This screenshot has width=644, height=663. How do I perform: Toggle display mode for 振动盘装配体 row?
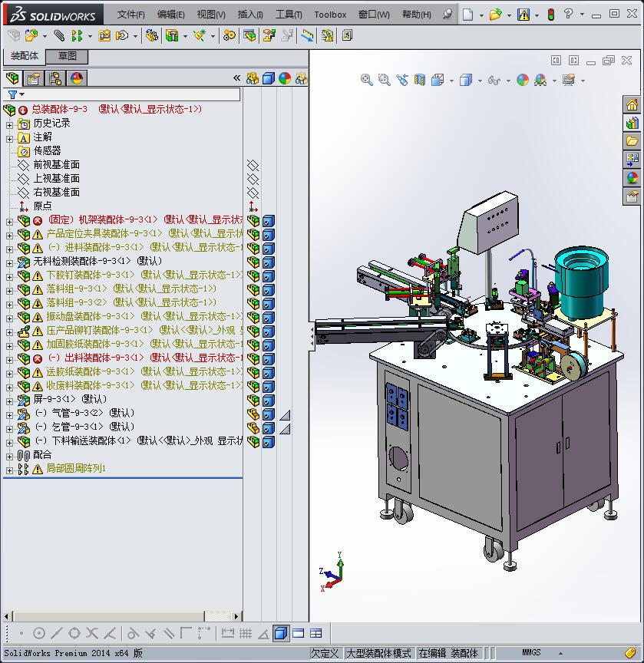tap(269, 318)
